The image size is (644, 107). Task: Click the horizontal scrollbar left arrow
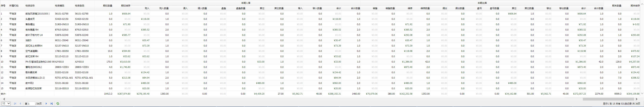tap(4, 99)
